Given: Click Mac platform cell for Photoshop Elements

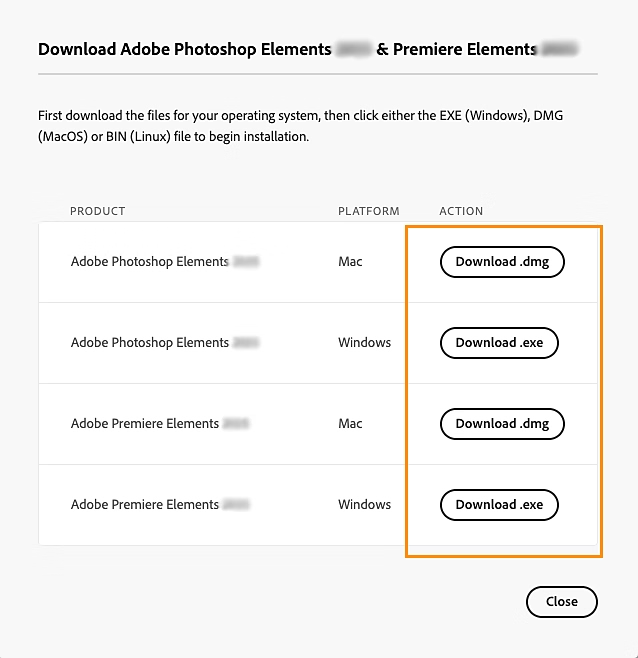Looking at the screenshot, I should (x=350, y=261).
